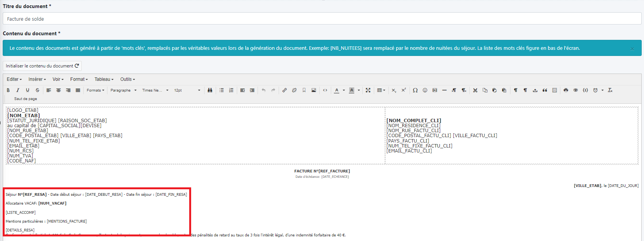Image resolution: width=644 pixels, height=241 pixels.
Task: Click the find and replace binoculars icon
Action: tap(210, 90)
